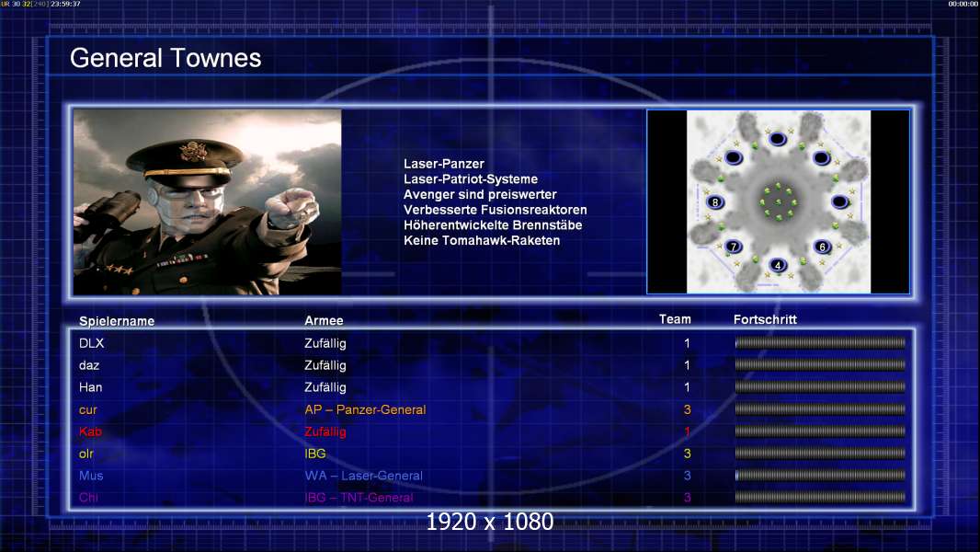Click start position marker 8 on map
Image resolution: width=980 pixels, height=552 pixels.
[x=715, y=201]
